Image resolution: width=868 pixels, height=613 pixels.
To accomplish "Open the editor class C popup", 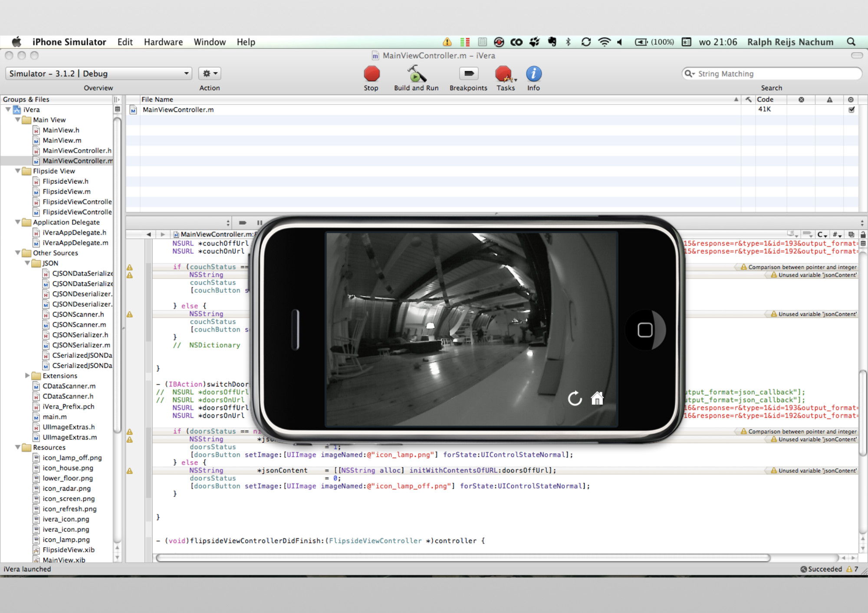I will pos(822,234).
